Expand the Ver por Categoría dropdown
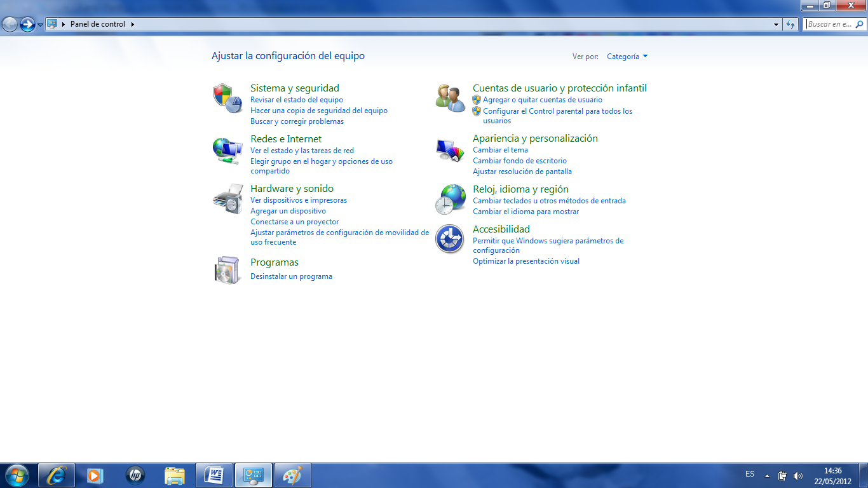This screenshot has height=488, width=868. coord(627,57)
